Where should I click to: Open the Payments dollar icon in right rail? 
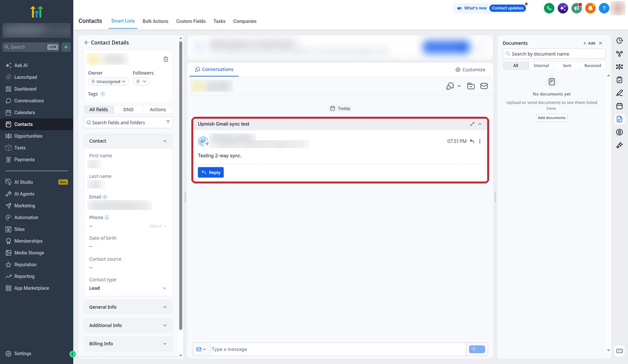[620, 132]
